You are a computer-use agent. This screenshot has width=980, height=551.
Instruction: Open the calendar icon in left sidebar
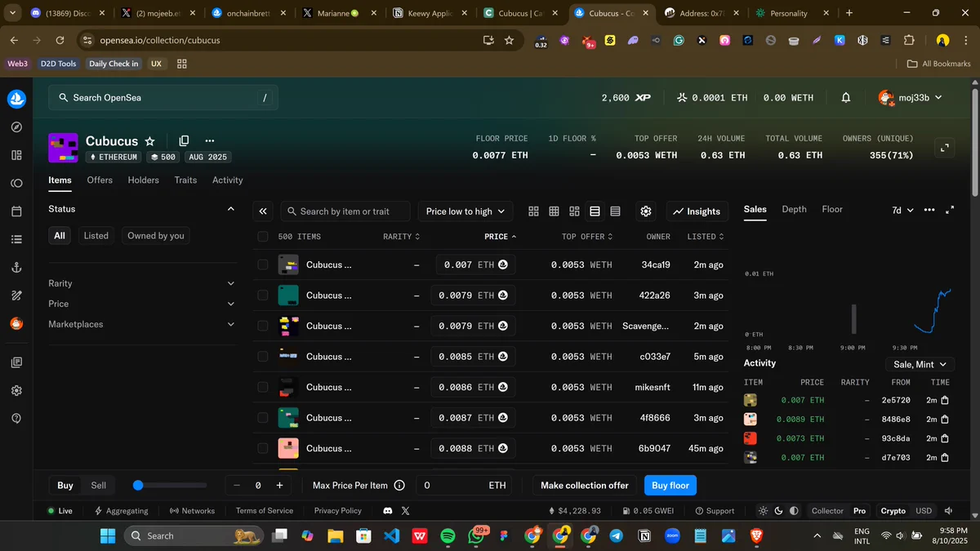pos(16,211)
